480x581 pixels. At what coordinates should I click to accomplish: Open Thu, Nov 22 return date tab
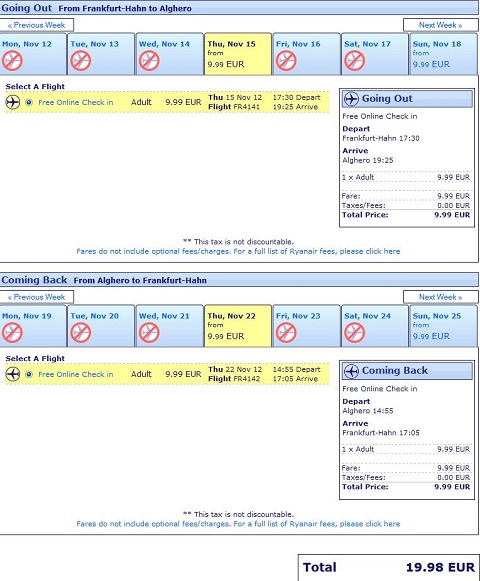click(x=238, y=326)
